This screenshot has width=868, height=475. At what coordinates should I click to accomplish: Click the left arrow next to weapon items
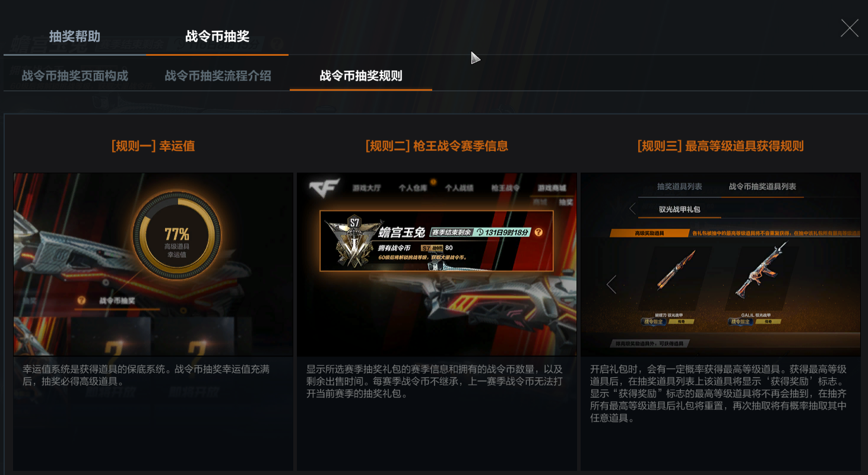click(612, 284)
